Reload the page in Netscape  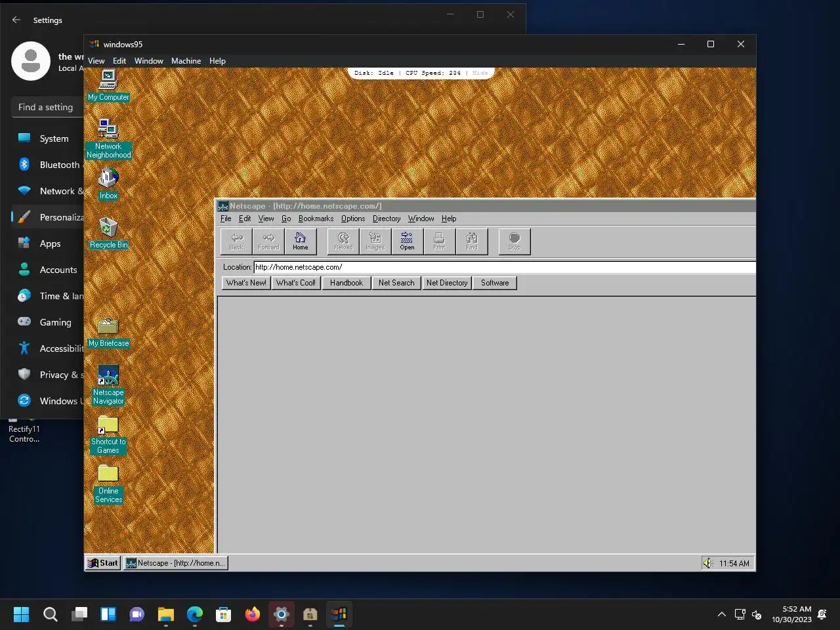pos(343,241)
